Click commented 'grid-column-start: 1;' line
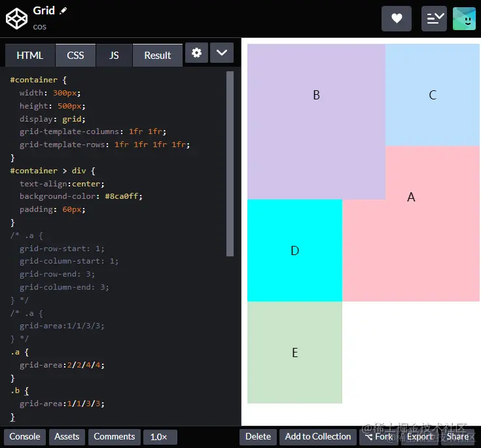481x448 pixels. click(69, 261)
